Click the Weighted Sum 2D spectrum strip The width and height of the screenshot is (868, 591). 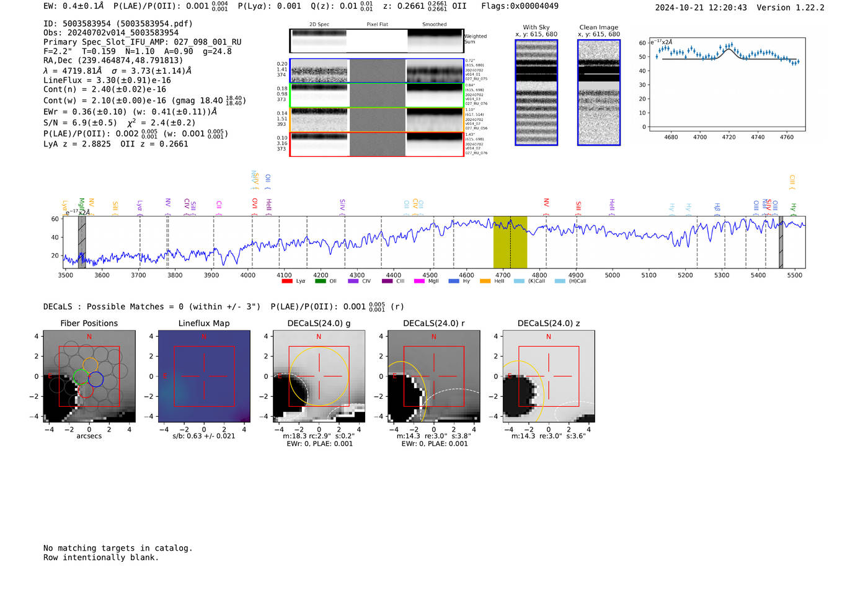tap(376, 41)
